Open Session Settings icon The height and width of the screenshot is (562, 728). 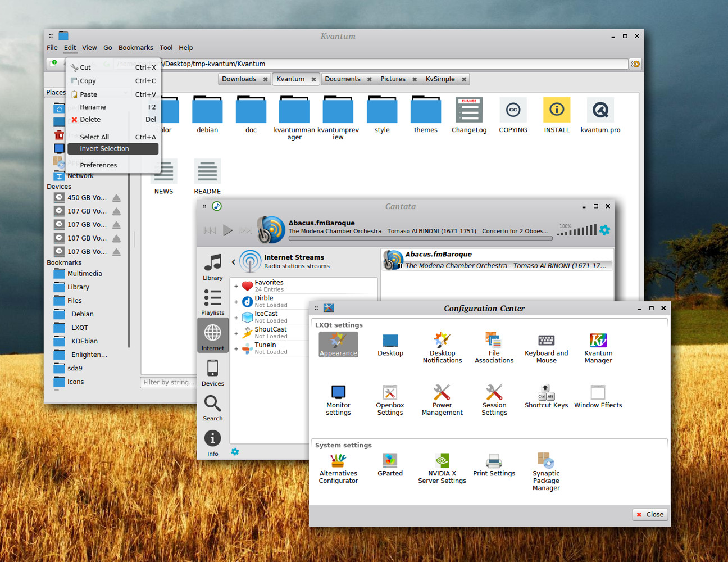click(494, 400)
